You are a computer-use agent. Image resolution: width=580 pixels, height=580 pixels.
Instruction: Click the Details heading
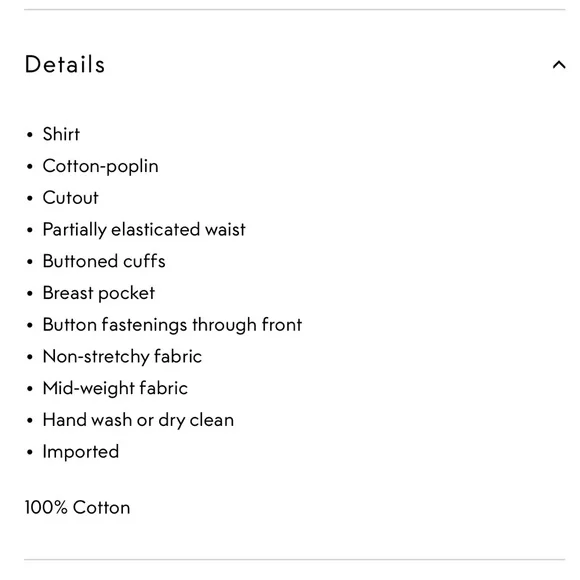pyautogui.click(x=65, y=64)
